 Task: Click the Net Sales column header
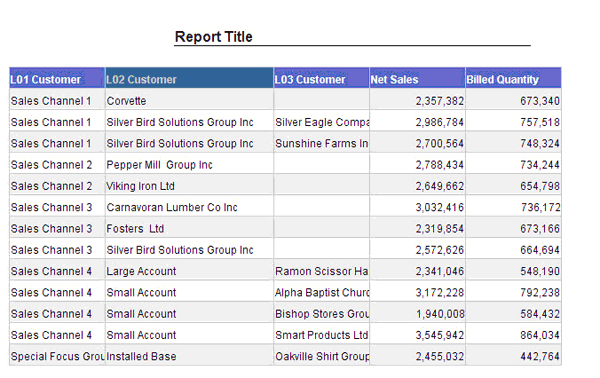[x=417, y=78]
